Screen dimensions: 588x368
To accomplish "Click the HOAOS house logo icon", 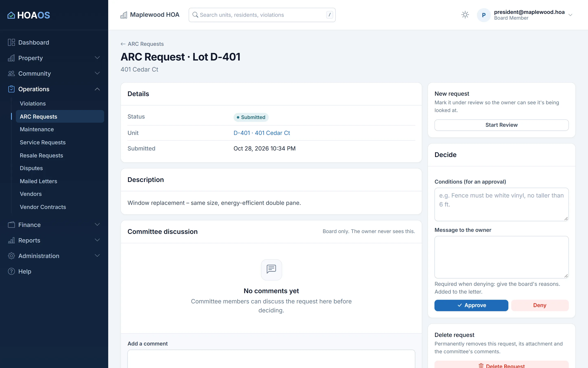I will (11, 15).
